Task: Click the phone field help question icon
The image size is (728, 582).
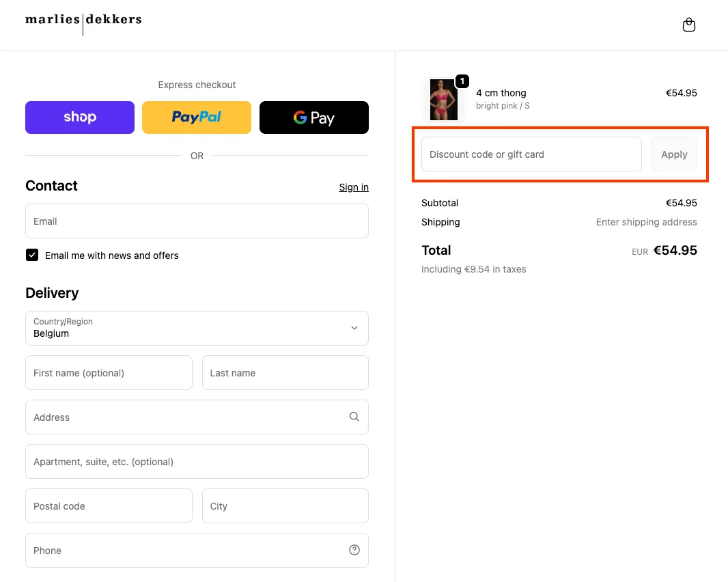Action: (x=354, y=550)
